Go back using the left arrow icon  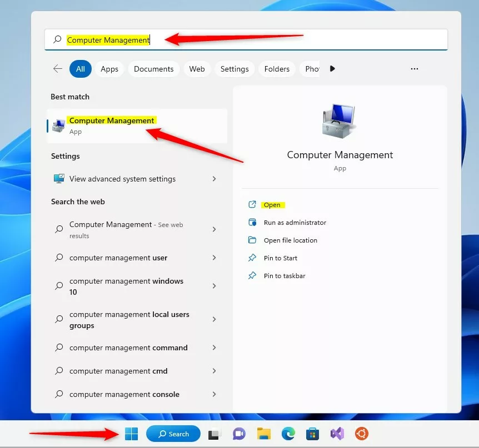point(57,69)
